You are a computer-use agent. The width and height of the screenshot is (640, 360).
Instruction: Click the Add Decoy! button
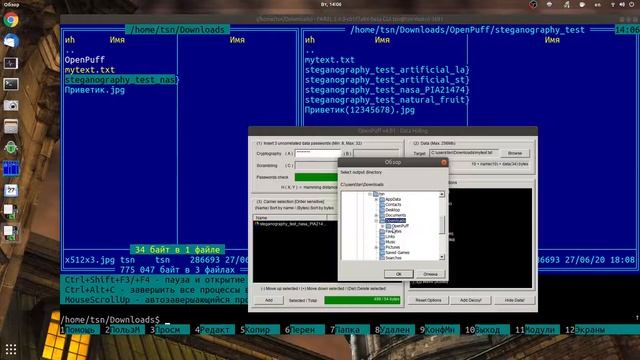click(x=471, y=300)
